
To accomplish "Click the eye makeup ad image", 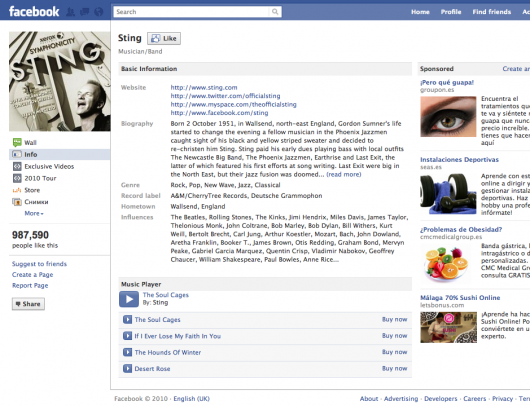I will point(448,117).
